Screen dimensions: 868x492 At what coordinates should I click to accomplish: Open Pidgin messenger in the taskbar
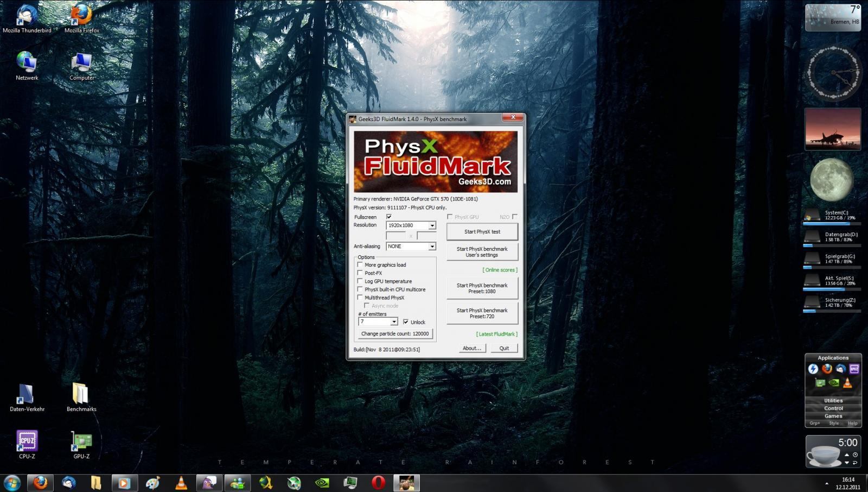pyautogui.click(x=209, y=482)
